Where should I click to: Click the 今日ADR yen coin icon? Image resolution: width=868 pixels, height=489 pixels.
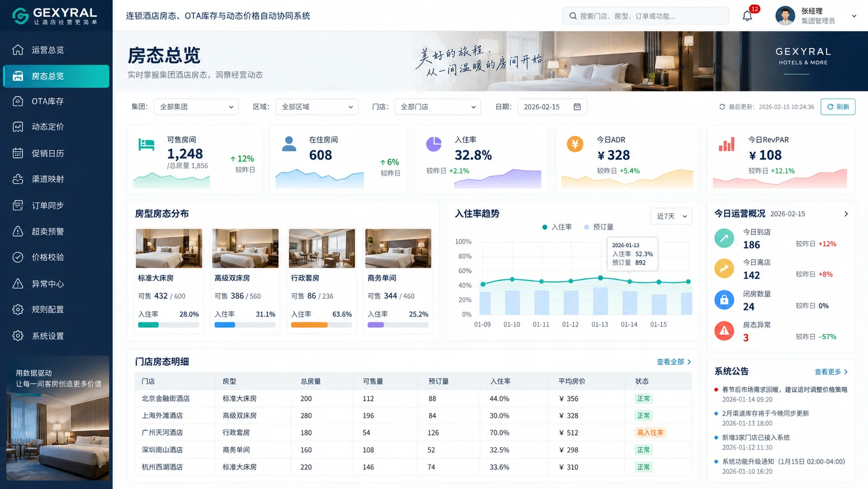pyautogui.click(x=575, y=144)
